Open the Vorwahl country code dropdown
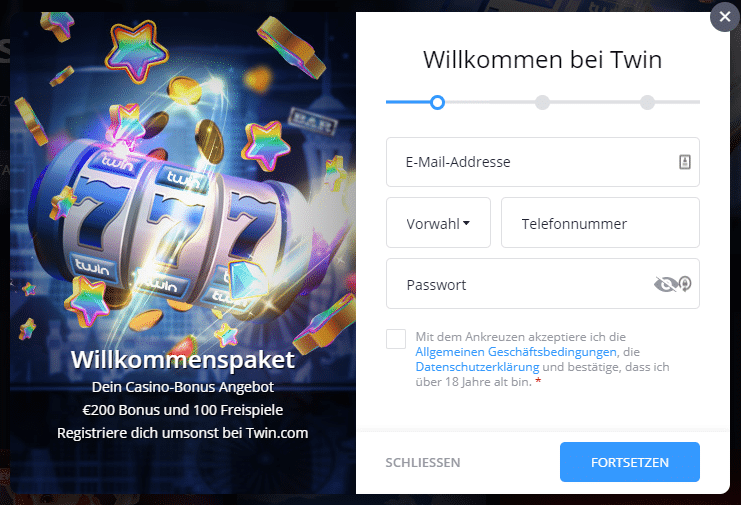This screenshot has width=741, height=505. click(438, 223)
